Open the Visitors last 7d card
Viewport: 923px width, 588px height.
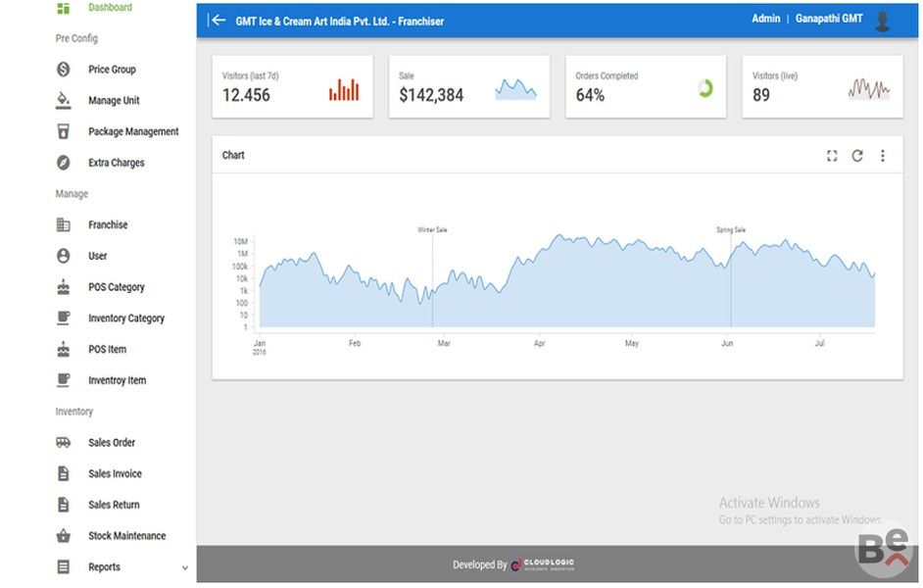pos(292,86)
